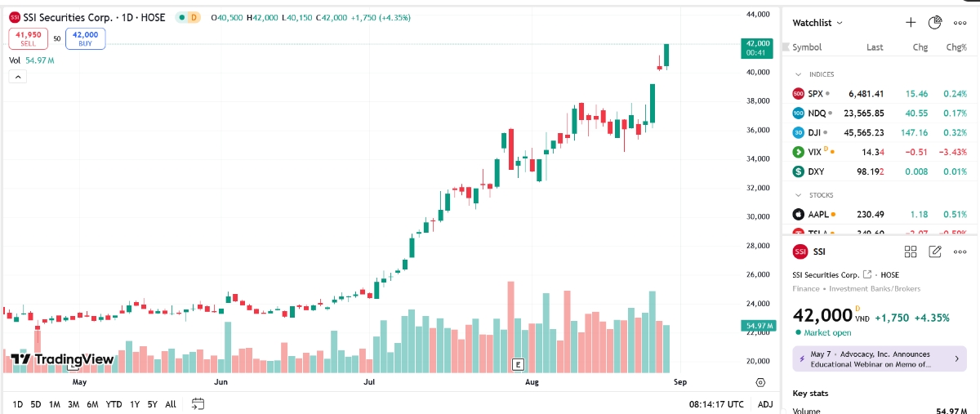The image size is (980, 414).
Task: Click the add symbol plus icon in Watchlist
Action: (x=911, y=23)
